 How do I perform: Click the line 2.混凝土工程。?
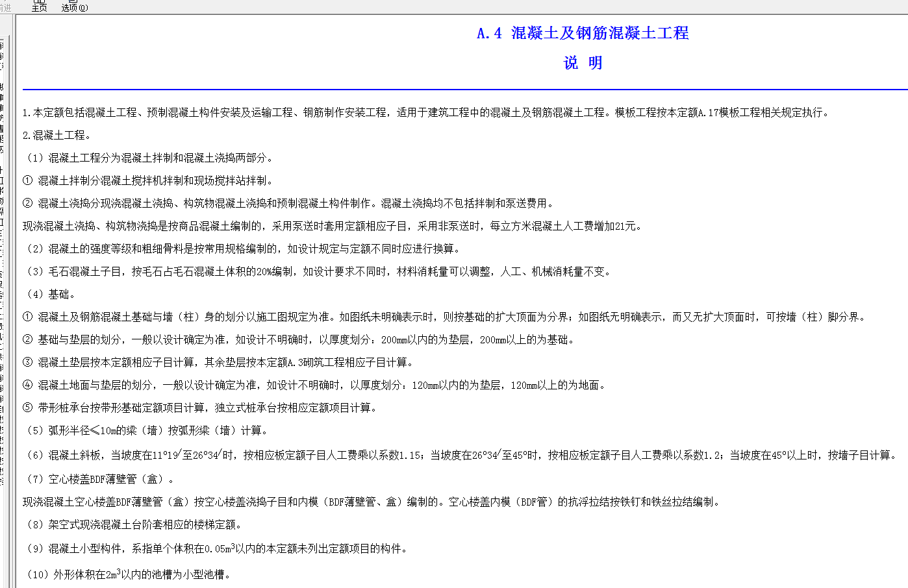coord(57,136)
